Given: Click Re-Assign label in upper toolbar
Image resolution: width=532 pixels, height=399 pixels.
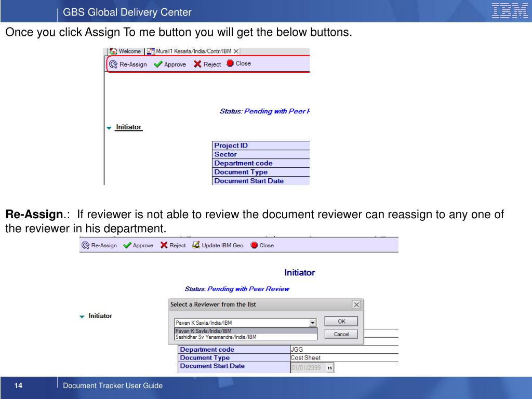Looking at the screenshot, I should click(x=133, y=64).
